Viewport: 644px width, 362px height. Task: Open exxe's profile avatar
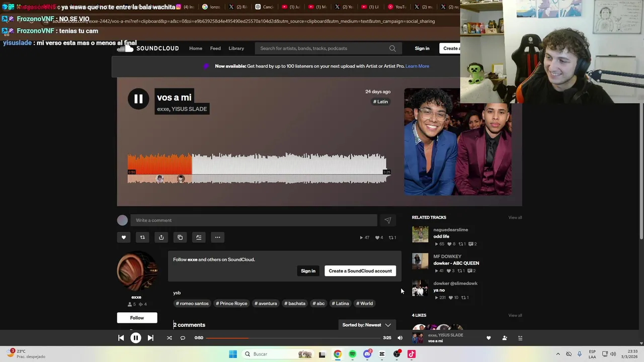click(137, 271)
